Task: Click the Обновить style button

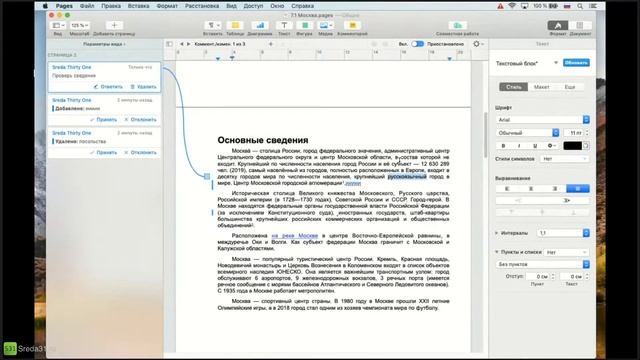Action: pyautogui.click(x=576, y=63)
